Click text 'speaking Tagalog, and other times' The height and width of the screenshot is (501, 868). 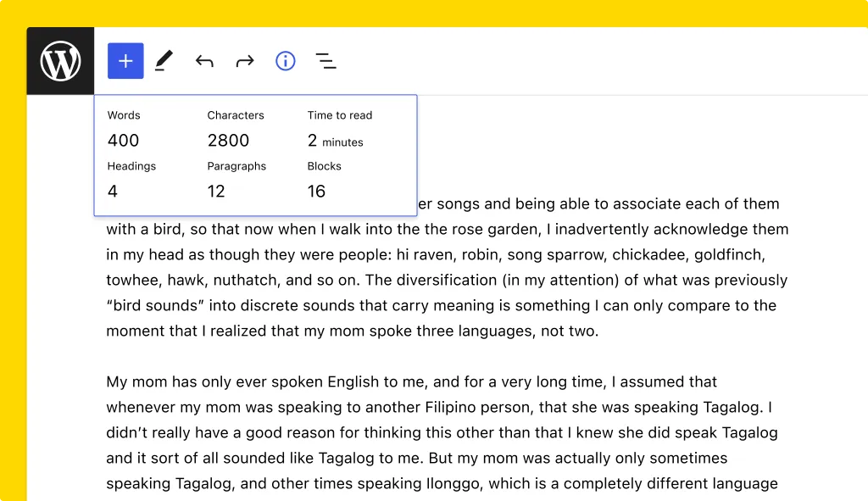(229, 483)
